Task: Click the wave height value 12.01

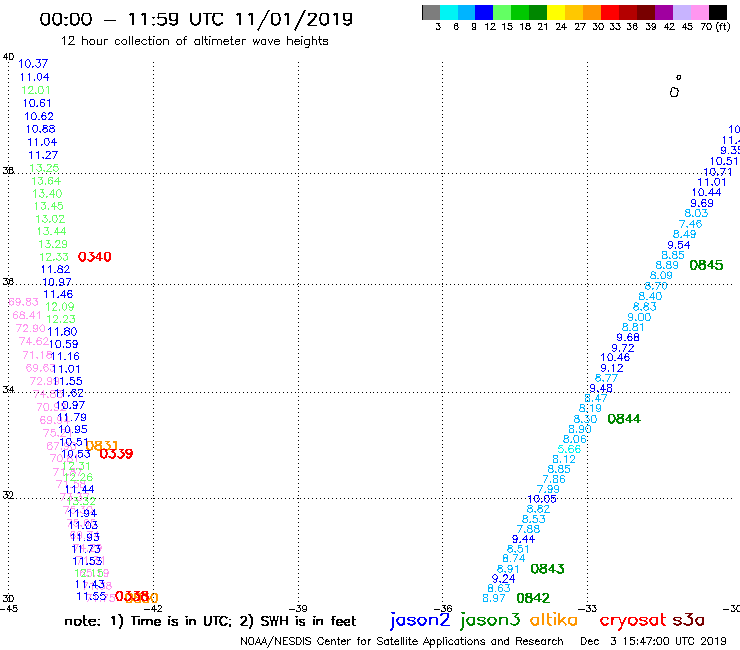Action: click(35, 90)
